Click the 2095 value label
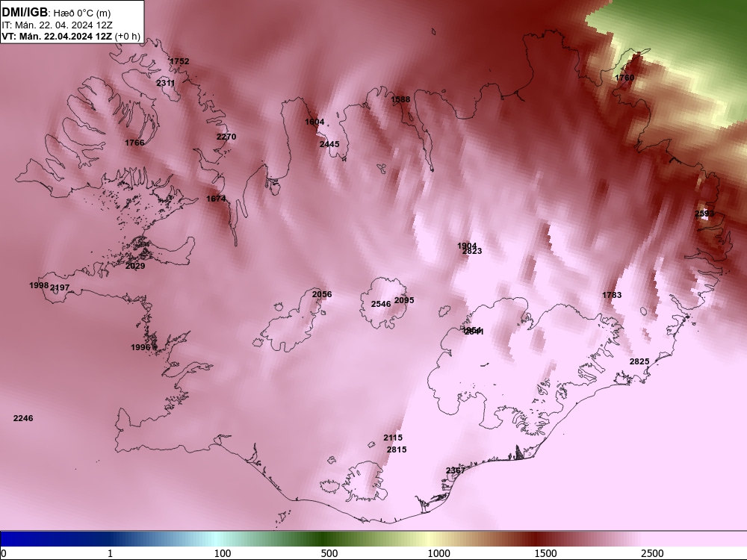Screen dimensions: 747x560 404,300
